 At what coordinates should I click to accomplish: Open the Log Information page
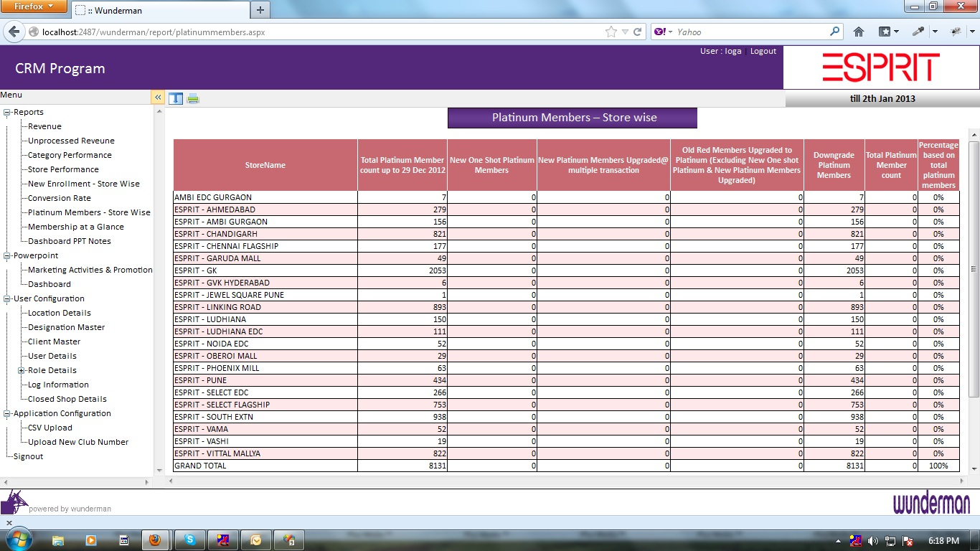tap(58, 385)
